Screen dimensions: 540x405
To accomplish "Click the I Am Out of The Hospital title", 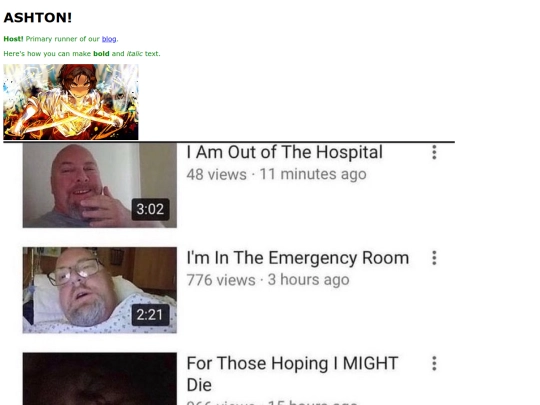I will [x=284, y=152].
